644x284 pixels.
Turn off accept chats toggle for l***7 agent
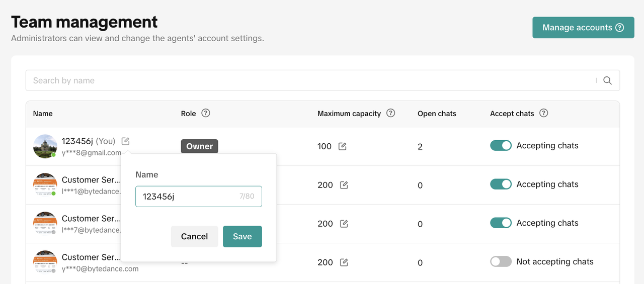[501, 223]
